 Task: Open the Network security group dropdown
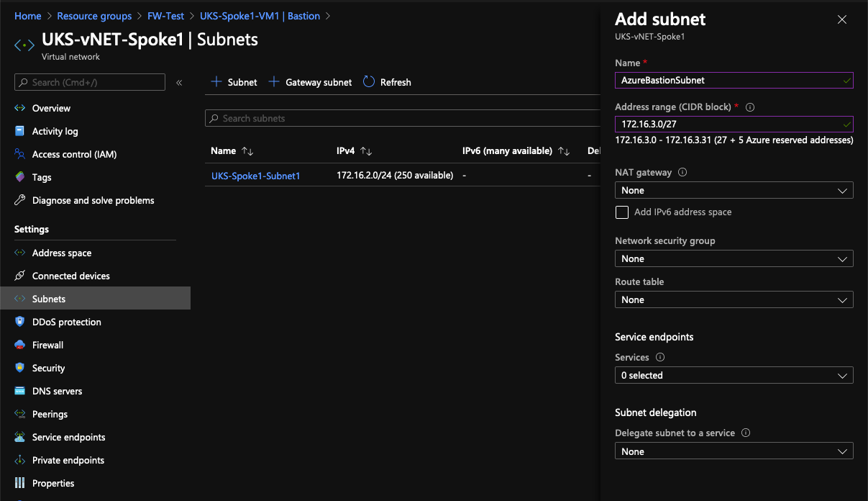pos(734,259)
